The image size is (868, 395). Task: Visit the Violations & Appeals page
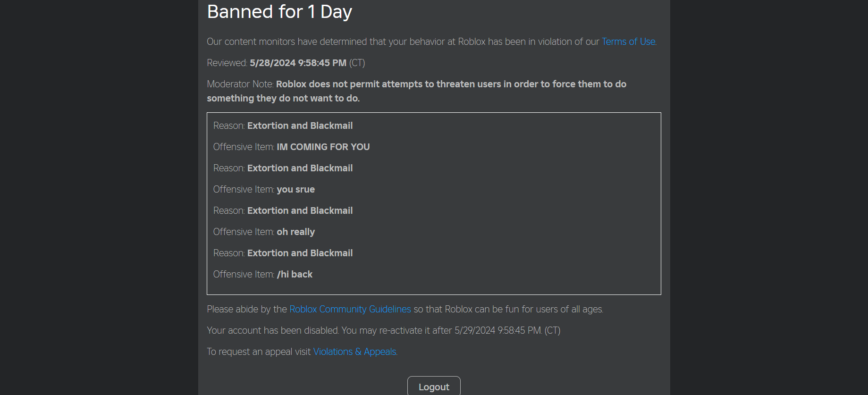[x=354, y=352]
